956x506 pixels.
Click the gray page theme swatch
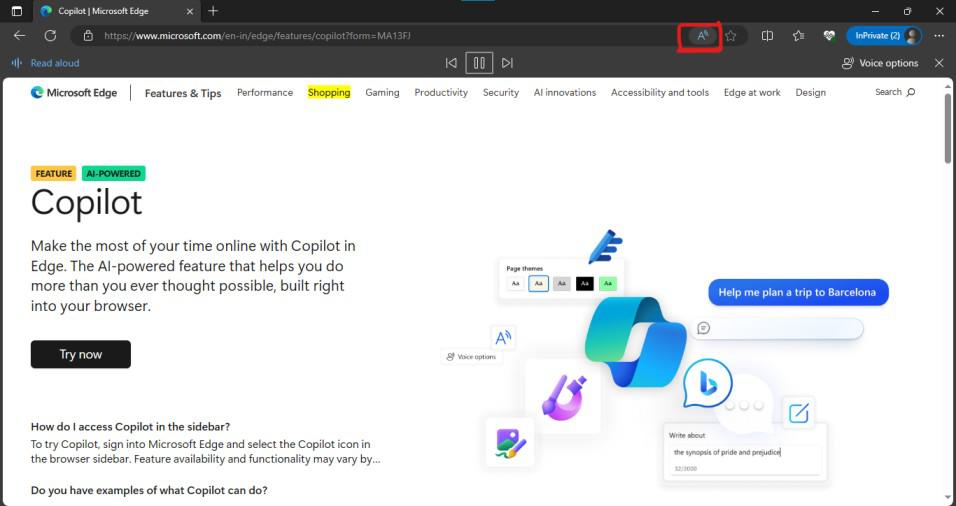(x=562, y=283)
